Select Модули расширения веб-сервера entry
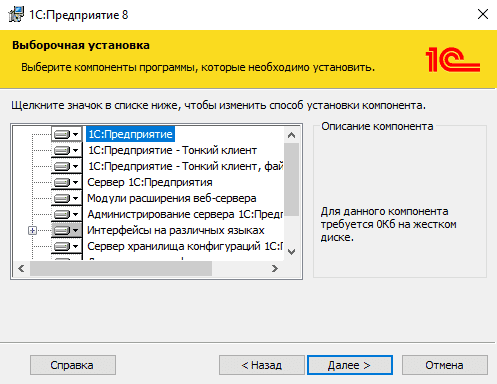This screenshot has width=497, height=384. pyautogui.click(x=172, y=198)
